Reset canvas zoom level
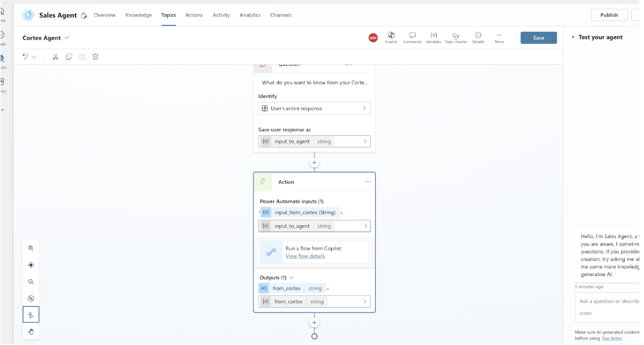Image resolution: width=644 pixels, height=345 pixels. click(31, 299)
